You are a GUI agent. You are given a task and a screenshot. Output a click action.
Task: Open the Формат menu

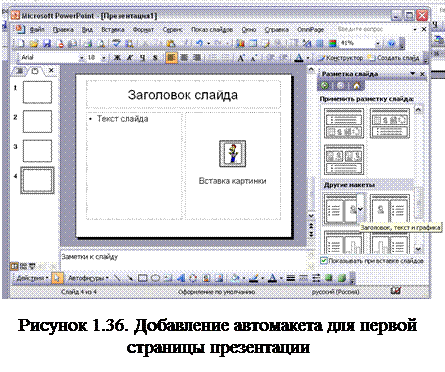[143, 30]
